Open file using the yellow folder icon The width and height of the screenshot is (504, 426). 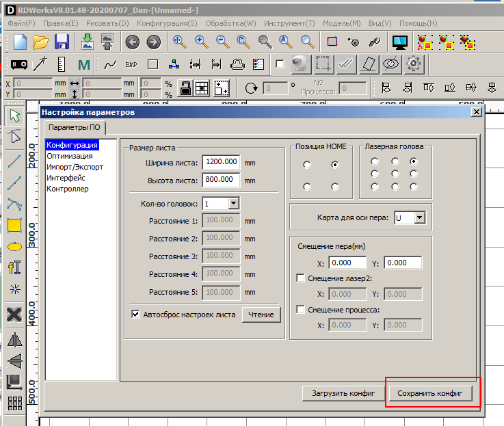click(40, 42)
